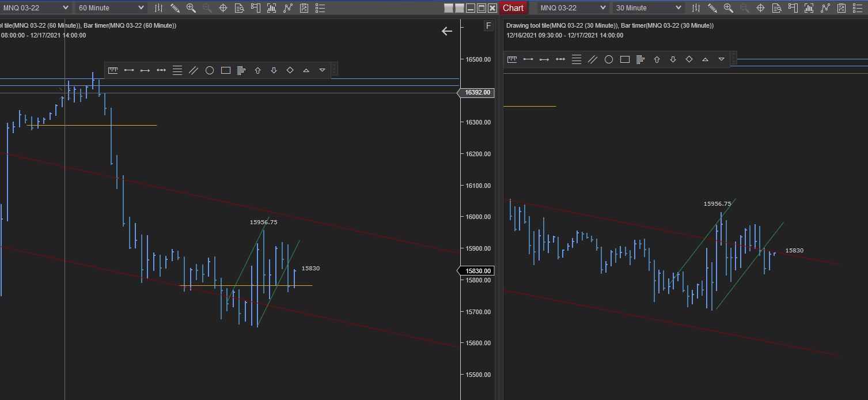Open Data Box in the 30 Minute chart
This screenshot has width=868, height=400.
click(776, 8)
